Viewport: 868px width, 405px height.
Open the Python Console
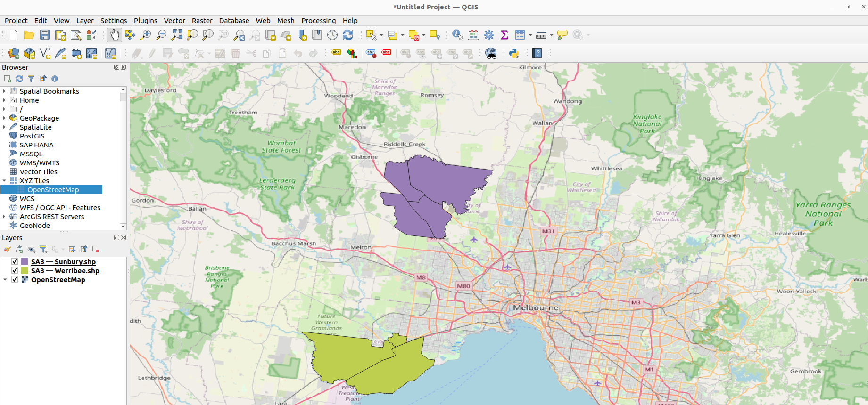tap(514, 53)
